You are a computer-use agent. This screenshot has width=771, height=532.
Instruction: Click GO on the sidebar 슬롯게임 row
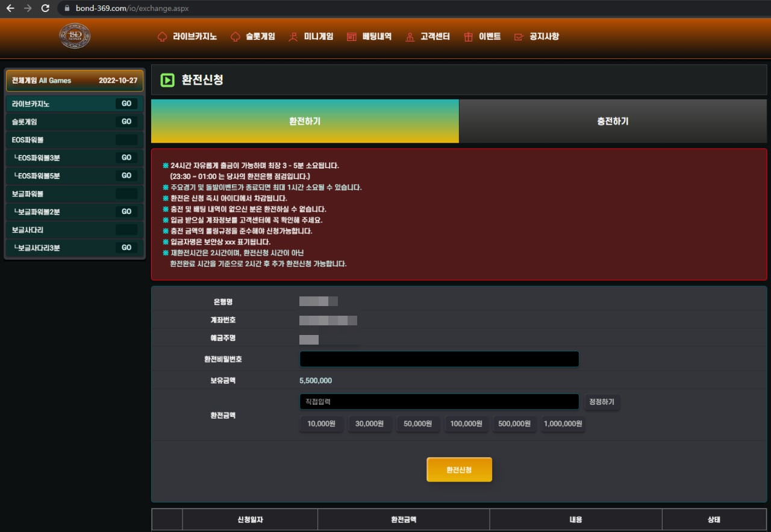126,122
